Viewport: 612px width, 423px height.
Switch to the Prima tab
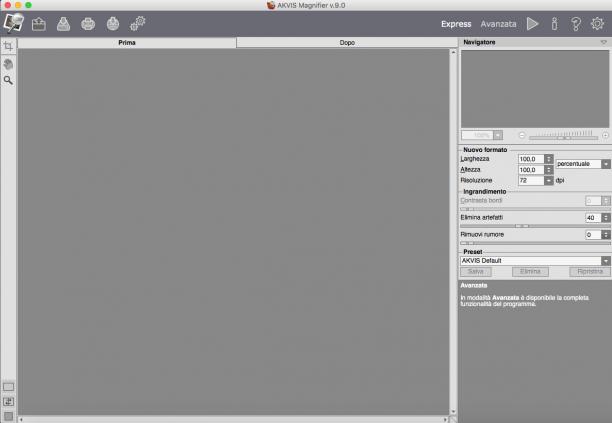click(127, 43)
